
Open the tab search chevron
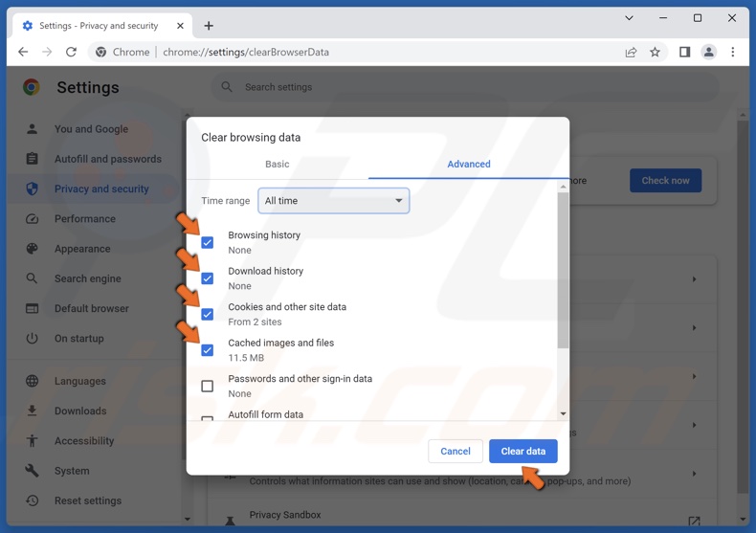pos(629,18)
